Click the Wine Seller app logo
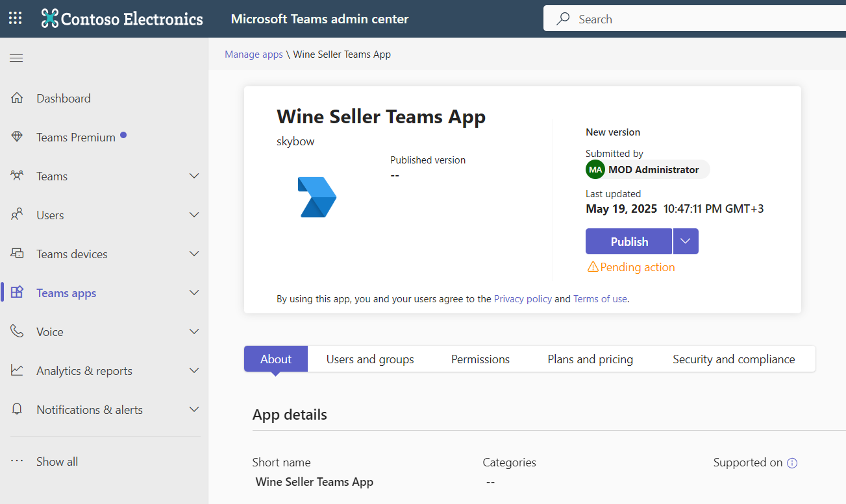Image resolution: width=846 pixels, height=504 pixels. coord(317,197)
